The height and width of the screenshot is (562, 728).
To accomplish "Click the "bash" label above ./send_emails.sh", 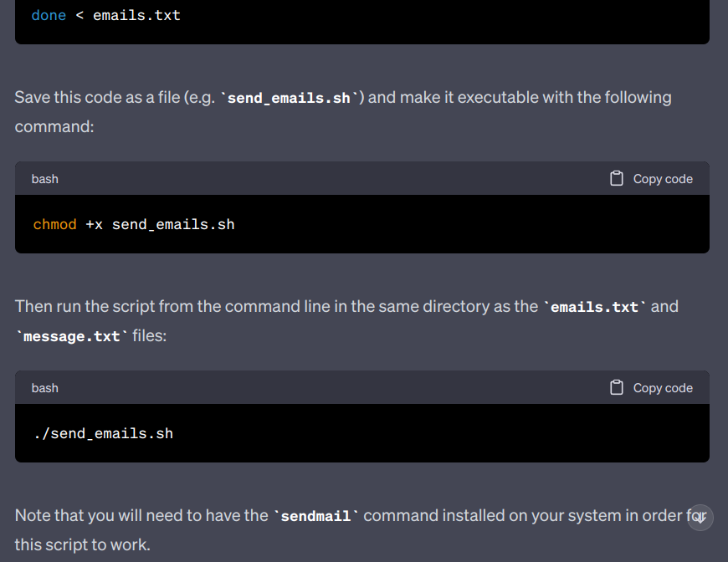I will [45, 388].
